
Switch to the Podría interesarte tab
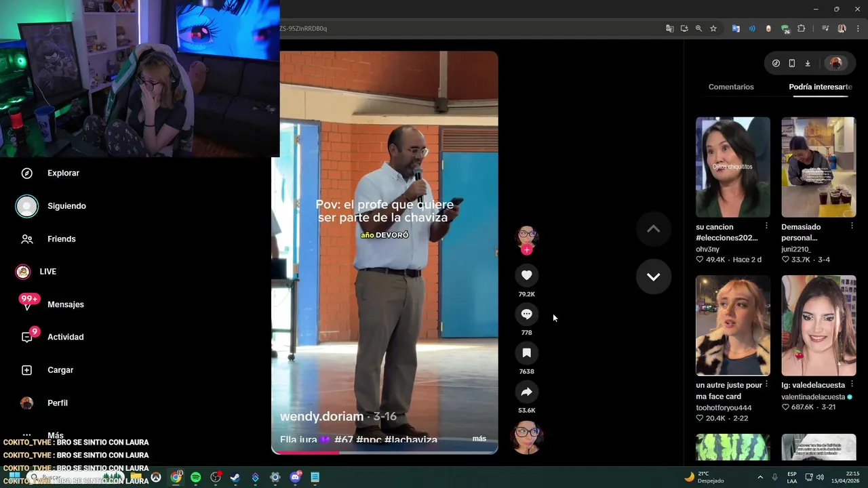(820, 87)
